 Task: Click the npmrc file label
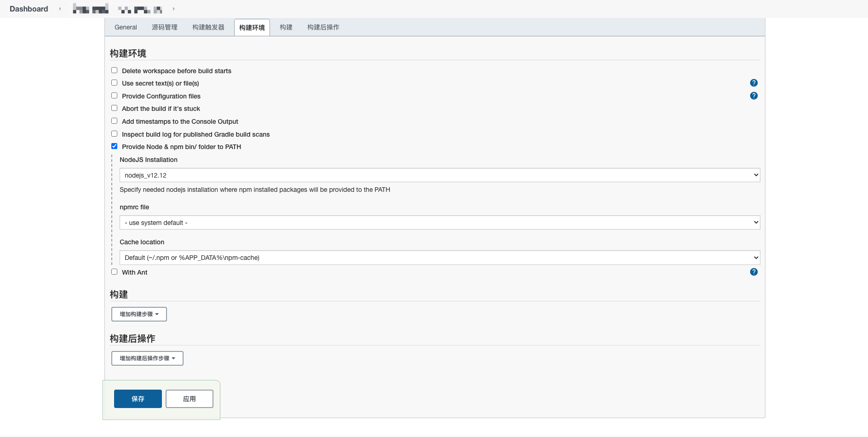(x=134, y=207)
